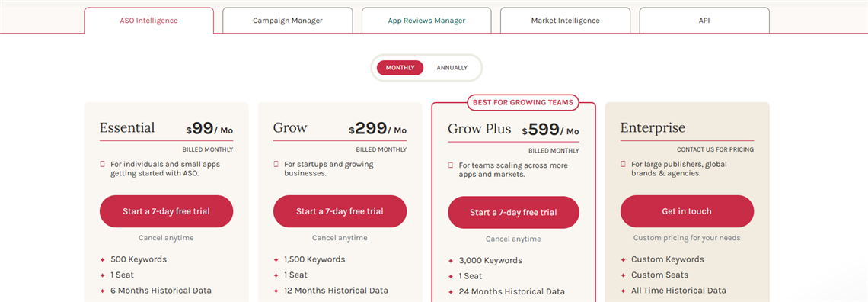Open the ASO Intelligence tab
The image size is (868, 302).
point(149,21)
